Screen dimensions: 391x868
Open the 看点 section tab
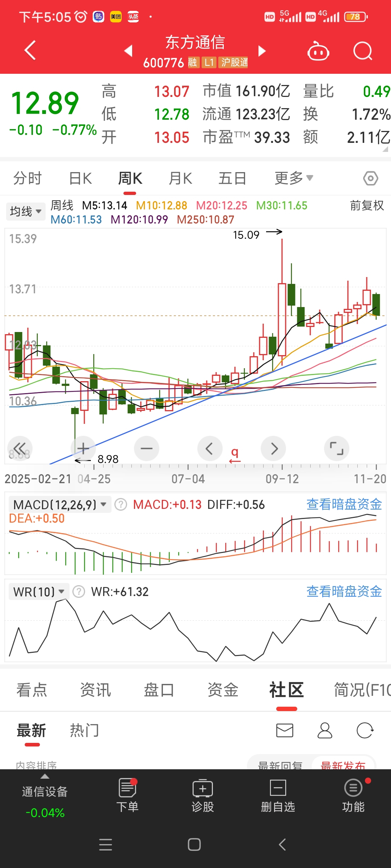click(32, 690)
